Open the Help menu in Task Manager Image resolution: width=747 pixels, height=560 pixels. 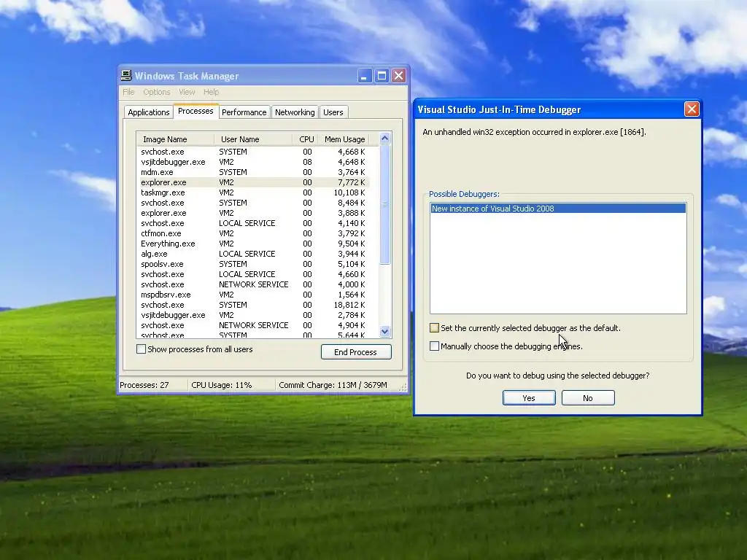[211, 92]
